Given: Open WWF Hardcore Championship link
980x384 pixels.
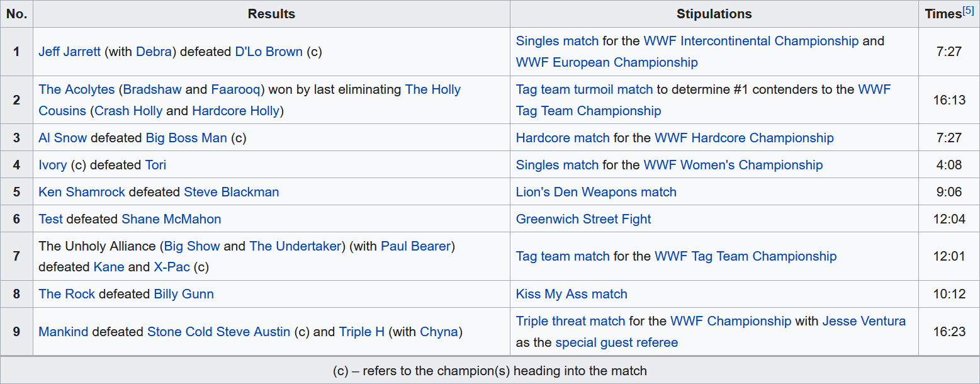Looking at the screenshot, I should pyautogui.click(x=744, y=138).
